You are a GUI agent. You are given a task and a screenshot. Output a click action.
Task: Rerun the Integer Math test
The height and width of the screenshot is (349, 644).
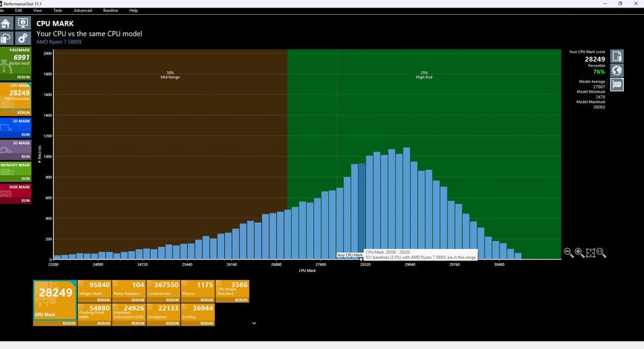coord(103,300)
